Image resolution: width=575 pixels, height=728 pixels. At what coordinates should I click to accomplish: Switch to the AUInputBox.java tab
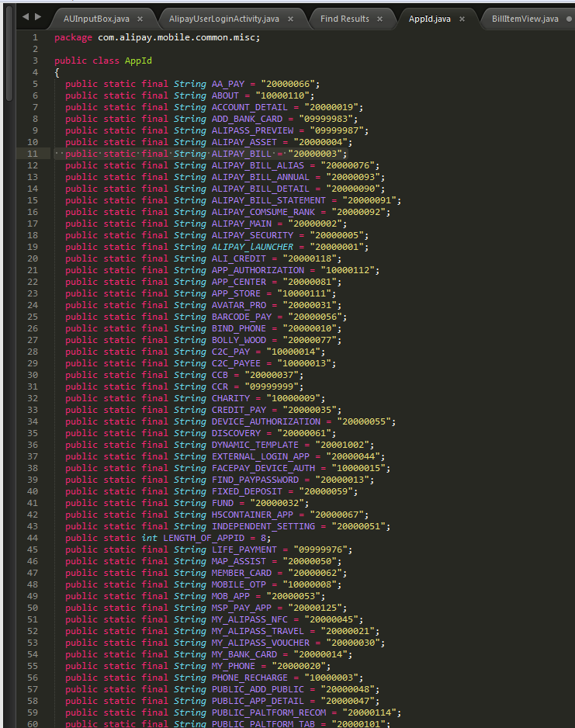coord(96,19)
